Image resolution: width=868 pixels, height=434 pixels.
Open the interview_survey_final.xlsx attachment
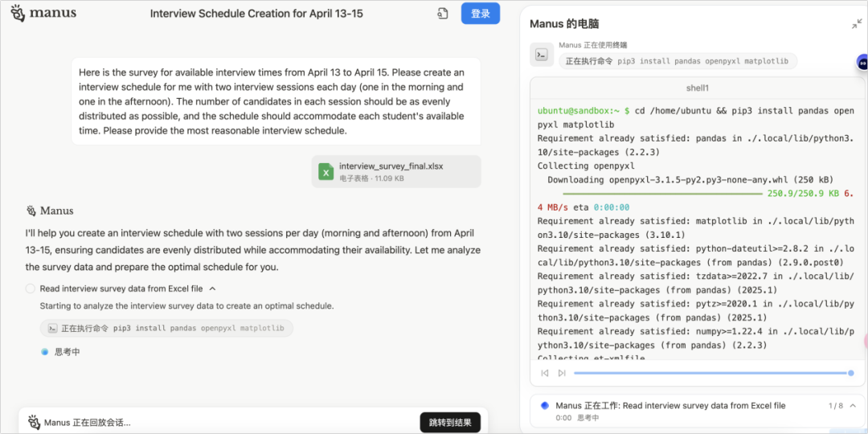(x=395, y=172)
